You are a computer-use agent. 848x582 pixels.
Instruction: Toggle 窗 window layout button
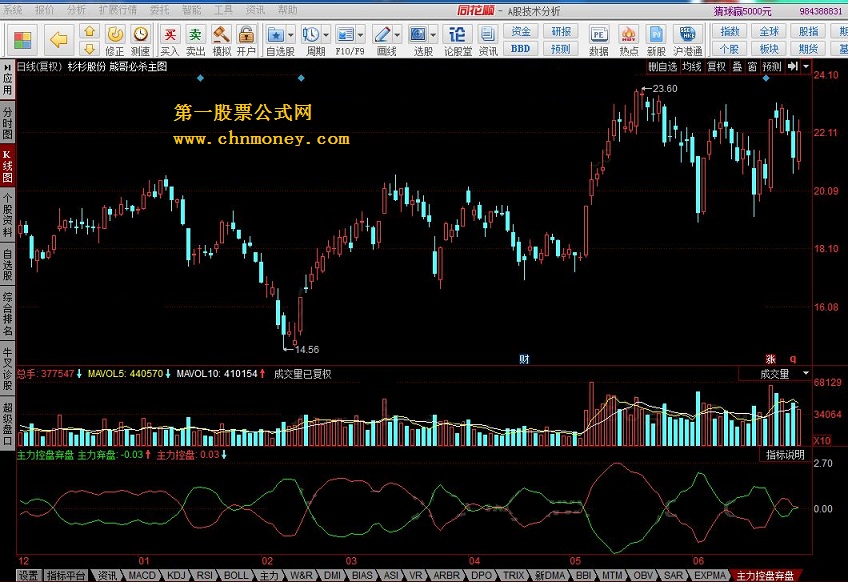coord(752,67)
